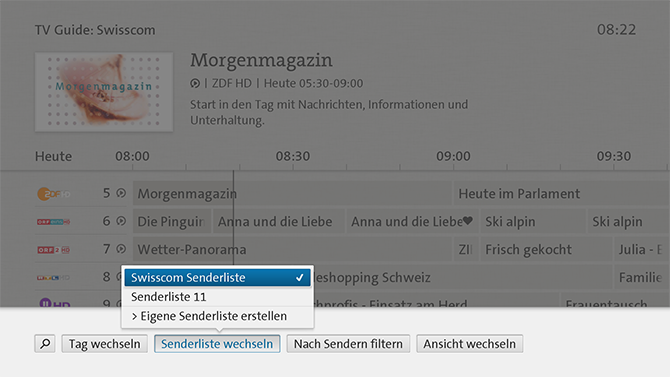Select the Julia program cell
The image size is (670, 377).
pos(641,250)
